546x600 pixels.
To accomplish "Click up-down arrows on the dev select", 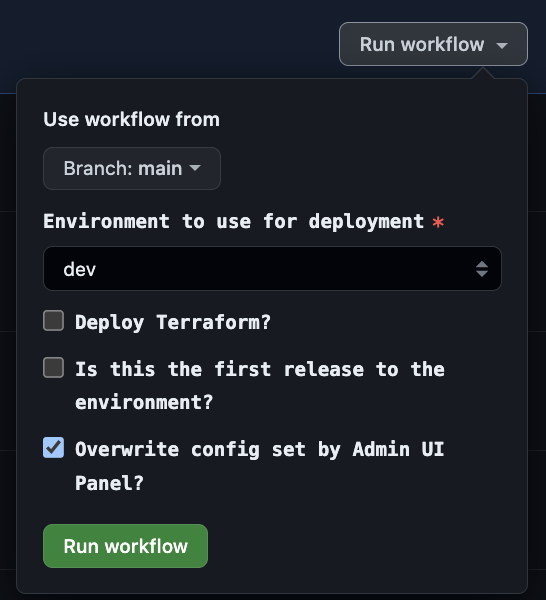I will pyautogui.click(x=482, y=269).
